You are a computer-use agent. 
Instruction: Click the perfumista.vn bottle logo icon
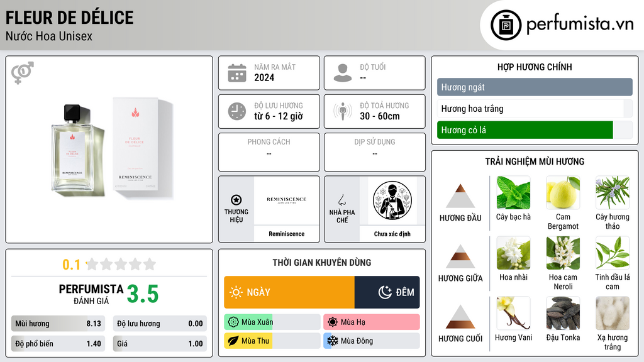coord(506,25)
